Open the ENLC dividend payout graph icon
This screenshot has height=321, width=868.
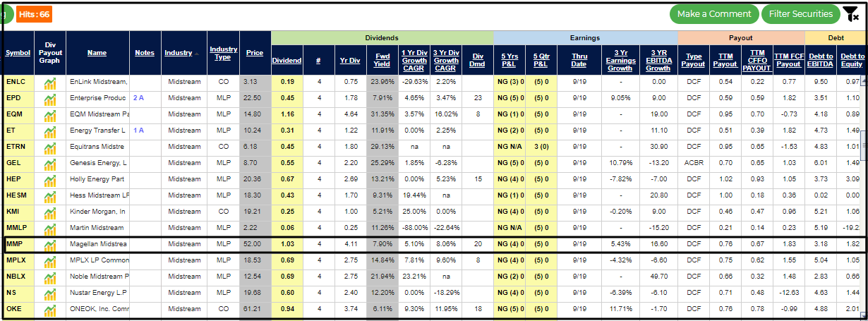tap(50, 83)
